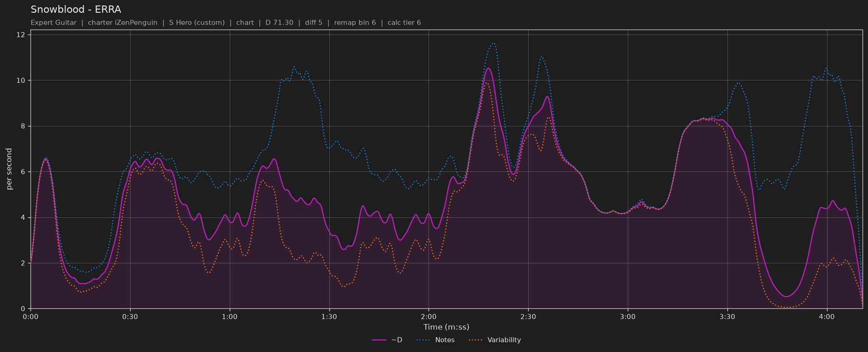Click the '3:00' x-axis tick label
This screenshot has height=352, width=868.
click(628, 317)
